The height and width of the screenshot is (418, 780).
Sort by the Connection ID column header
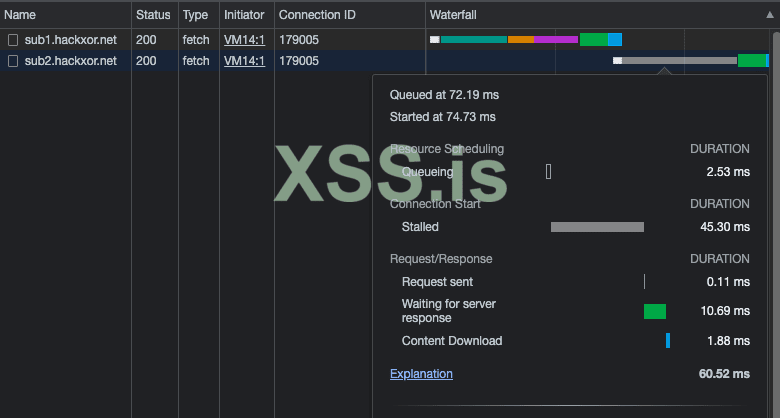tap(316, 15)
